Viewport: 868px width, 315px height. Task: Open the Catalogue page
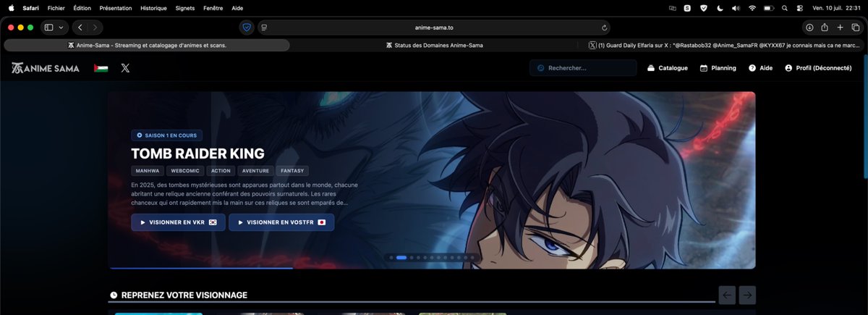(667, 68)
